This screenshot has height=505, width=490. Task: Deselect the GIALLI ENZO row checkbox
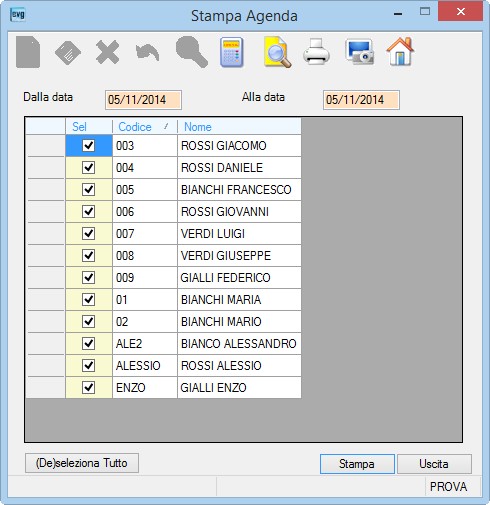tap(89, 388)
